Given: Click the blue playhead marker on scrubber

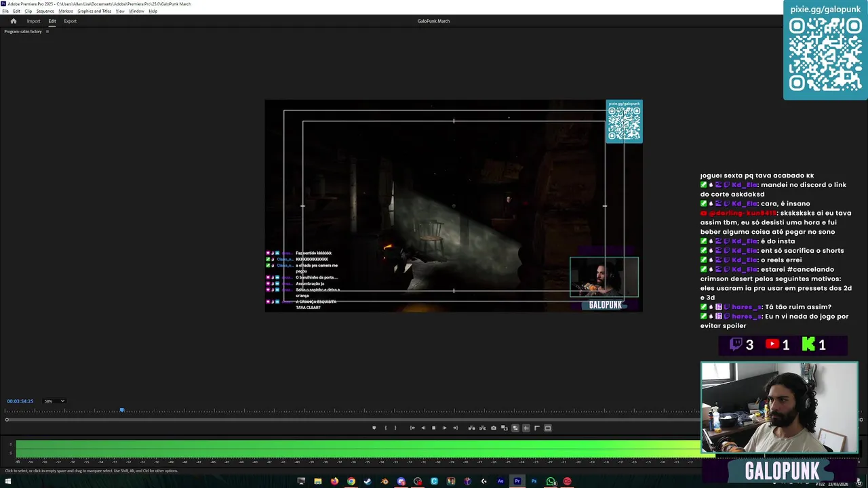Looking at the screenshot, I should (122, 410).
